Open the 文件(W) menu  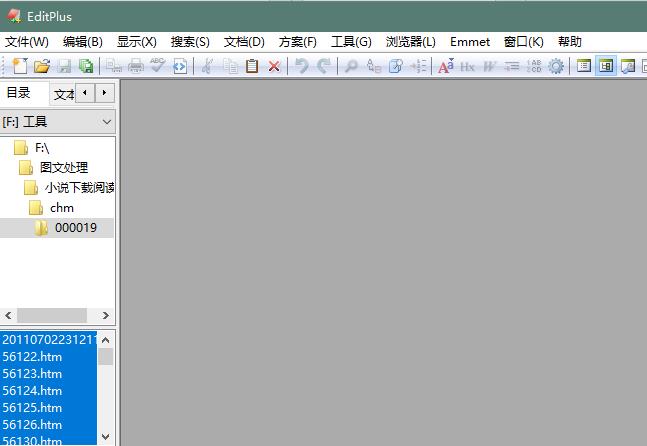[x=26, y=42]
